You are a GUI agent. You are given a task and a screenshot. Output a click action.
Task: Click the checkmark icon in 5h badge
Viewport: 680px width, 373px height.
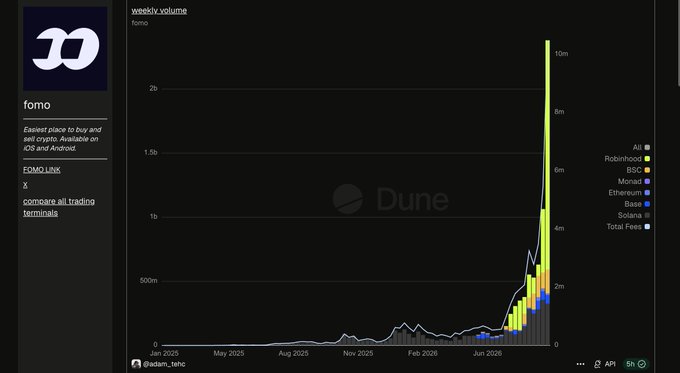click(642, 364)
